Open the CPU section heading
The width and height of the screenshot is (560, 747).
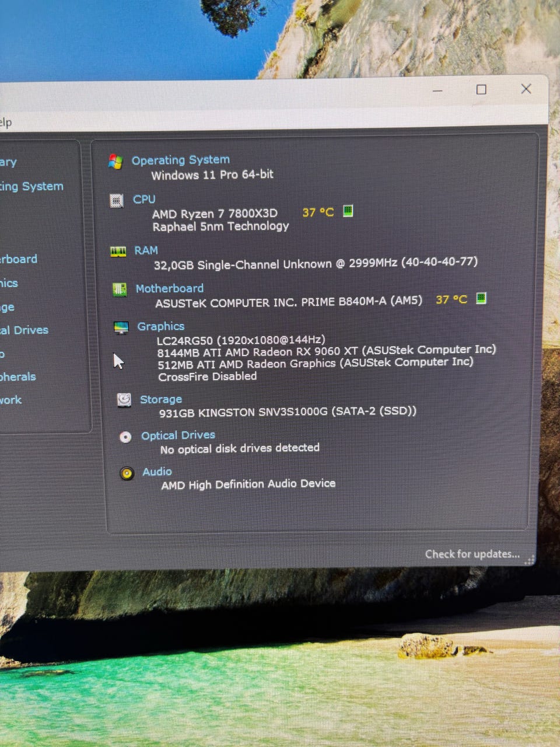click(x=144, y=199)
